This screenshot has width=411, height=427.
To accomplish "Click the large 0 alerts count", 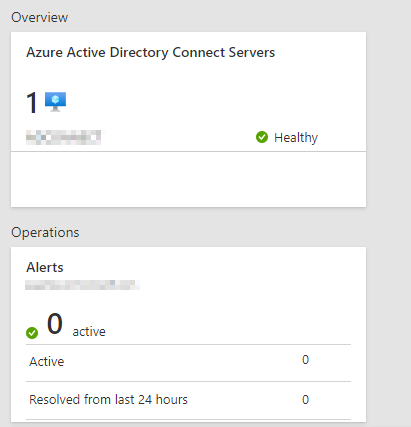I will 55,323.
